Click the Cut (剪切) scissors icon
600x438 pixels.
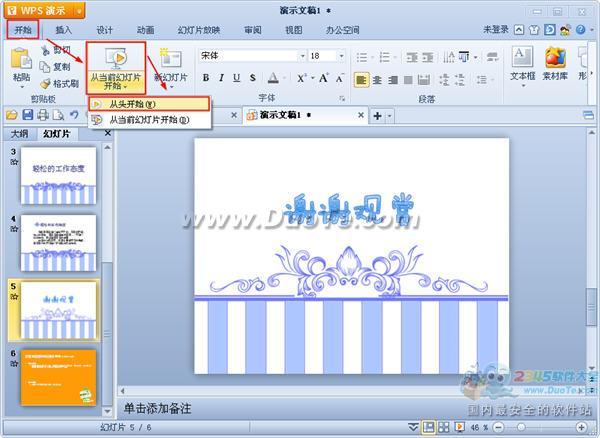click(46, 49)
